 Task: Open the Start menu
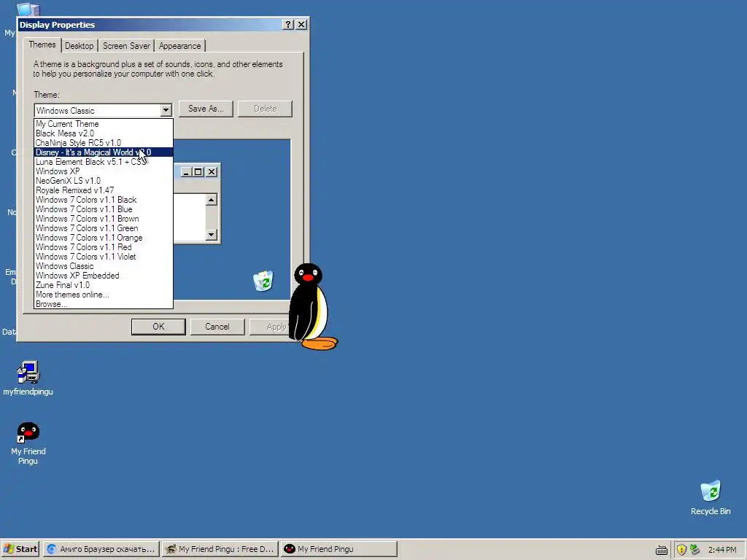20,549
